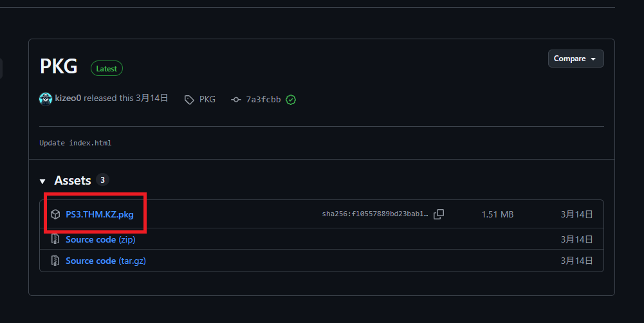The height and width of the screenshot is (323, 644).
Task: Download Source code (zip)
Action: coord(100,239)
